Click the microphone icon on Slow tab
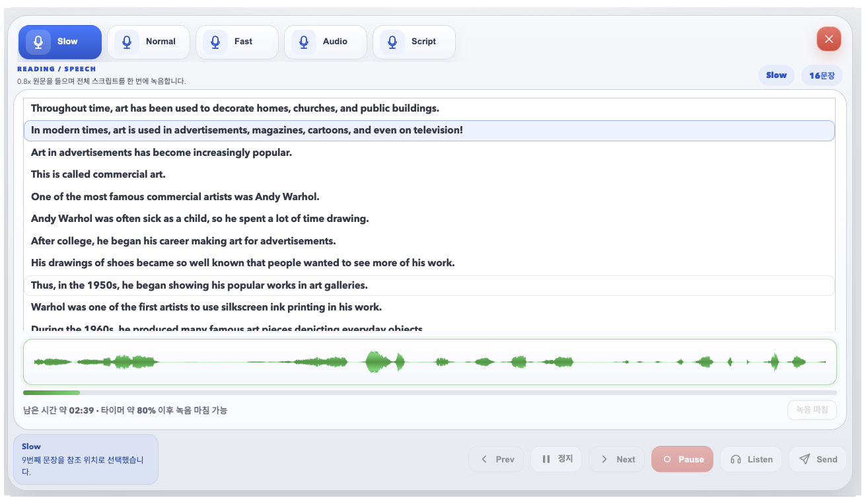 [38, 42]
